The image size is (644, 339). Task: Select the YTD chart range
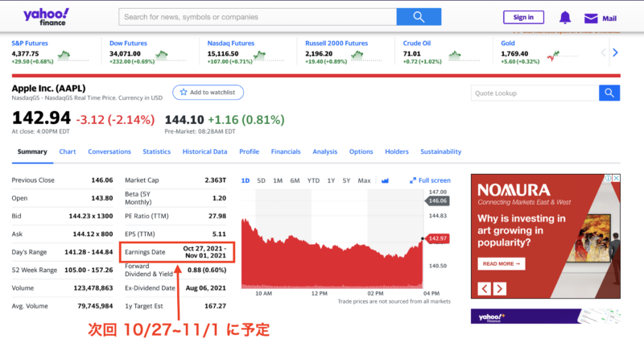[313, 180]
